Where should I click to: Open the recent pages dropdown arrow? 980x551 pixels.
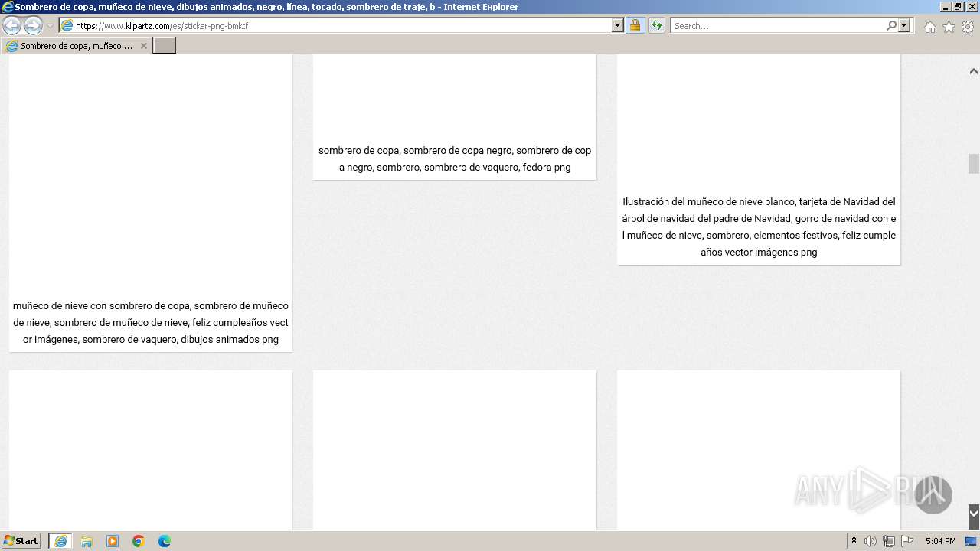(50, 26)
